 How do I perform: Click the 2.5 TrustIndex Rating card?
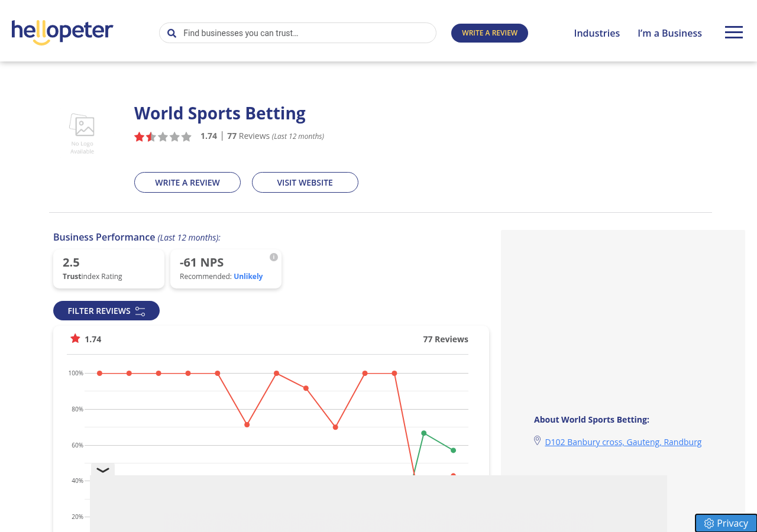[109, 269]
